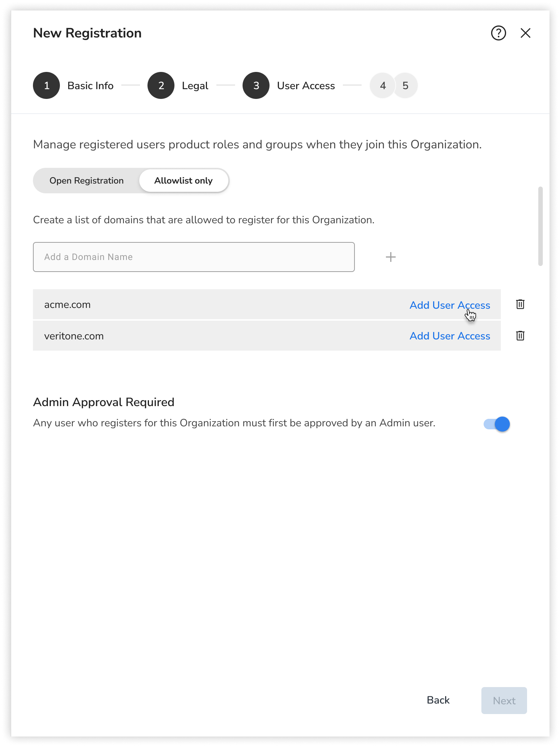Select step 1 Basic Info circle

click(46, 85)
